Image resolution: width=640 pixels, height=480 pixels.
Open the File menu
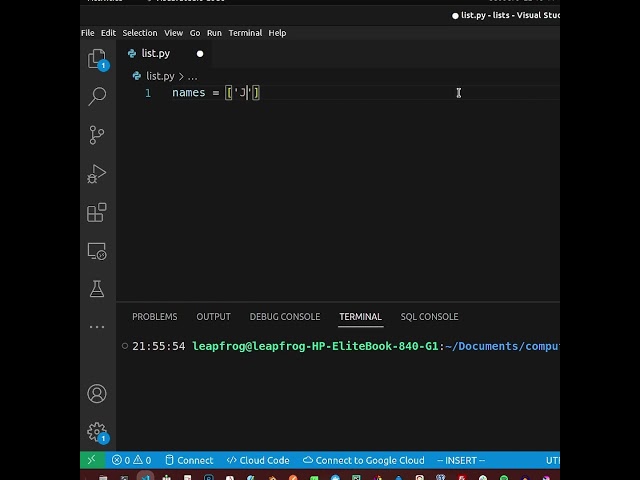pyautogui.click(x=88, y=33)
